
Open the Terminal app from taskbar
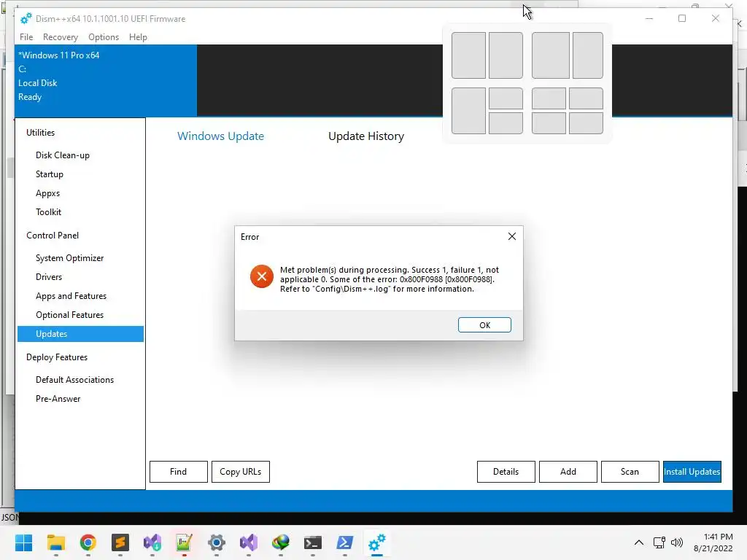tap(313, 542)
